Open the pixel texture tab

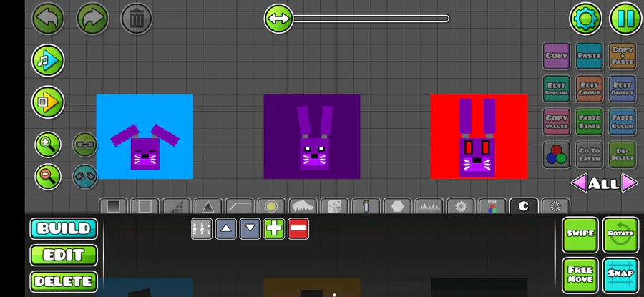[334, 206]
